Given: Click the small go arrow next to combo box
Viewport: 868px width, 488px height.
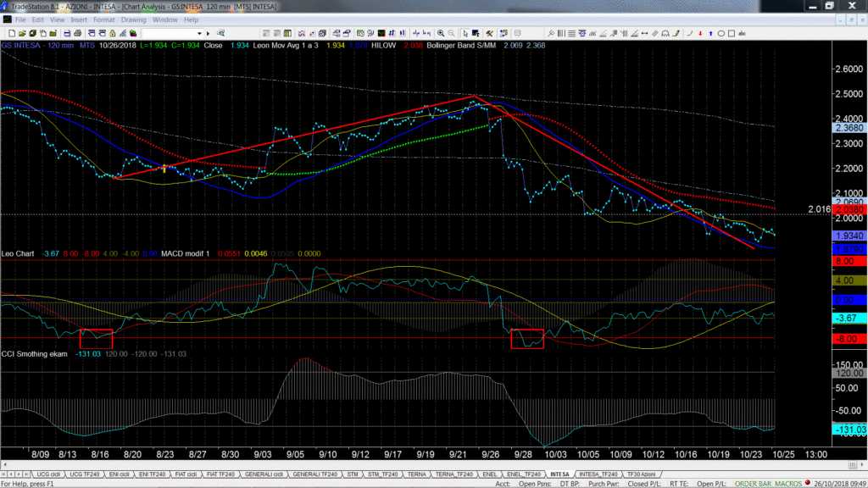Looking at the screenshot, I should pyautogui.click(x=209, y=33).
